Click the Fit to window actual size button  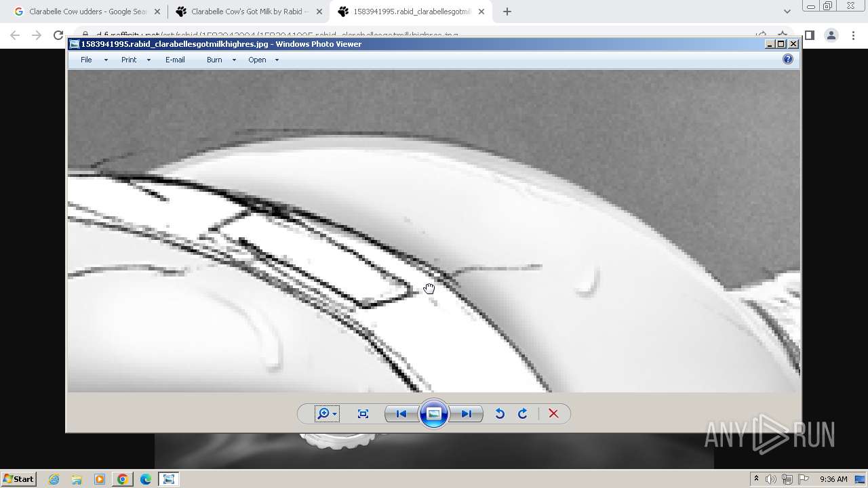[363, 414]
